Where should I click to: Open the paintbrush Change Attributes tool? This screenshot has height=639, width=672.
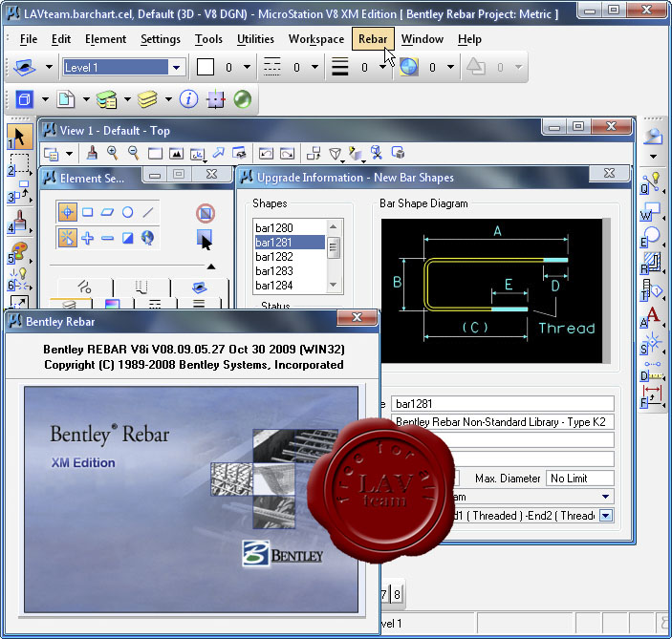19,223
